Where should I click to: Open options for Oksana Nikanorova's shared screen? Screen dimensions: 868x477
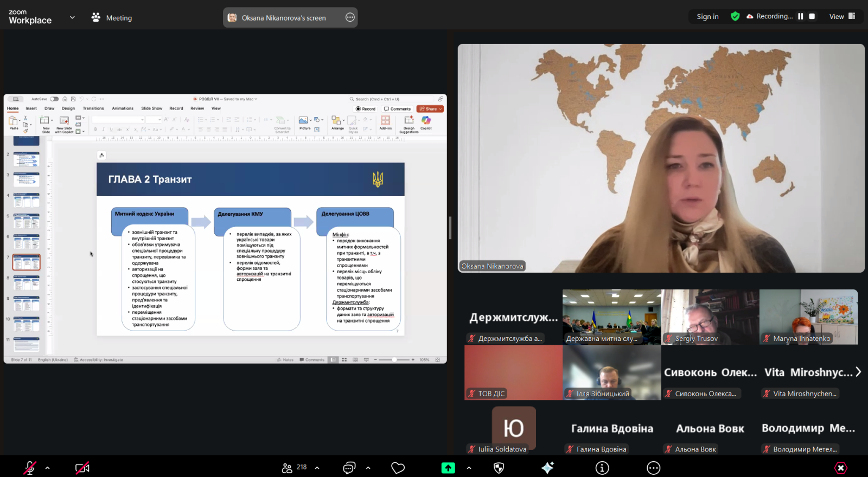click(x=350, y=17)
